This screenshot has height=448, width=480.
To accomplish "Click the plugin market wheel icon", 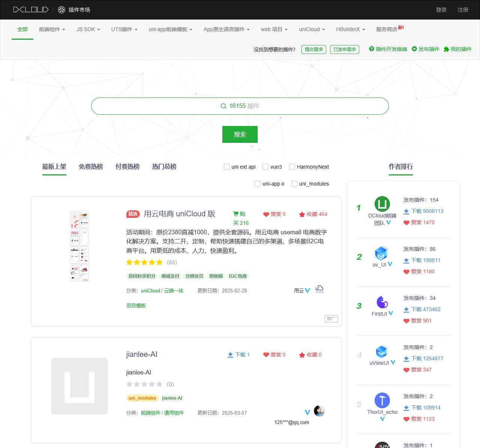I will pos(61,10).
